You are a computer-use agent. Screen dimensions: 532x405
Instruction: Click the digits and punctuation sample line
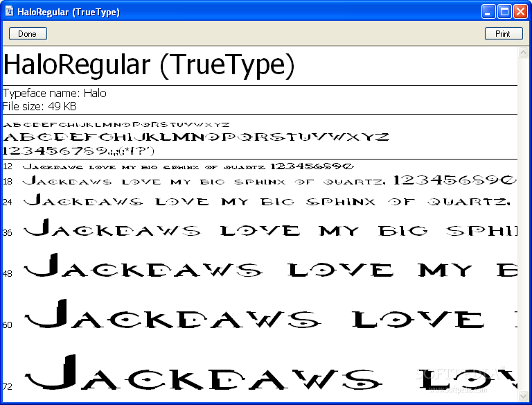tap(78, 150)
